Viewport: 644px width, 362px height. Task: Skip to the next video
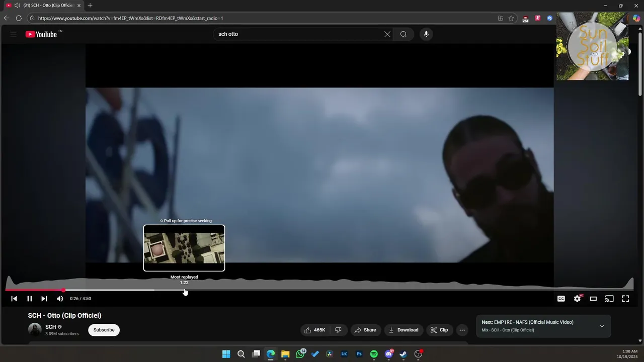tap(44, 299)
